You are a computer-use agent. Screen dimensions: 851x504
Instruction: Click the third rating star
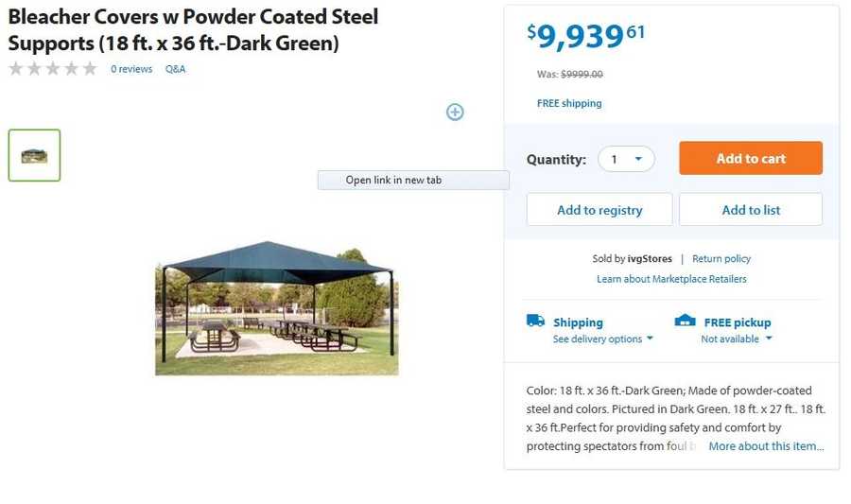coord(53,68)
